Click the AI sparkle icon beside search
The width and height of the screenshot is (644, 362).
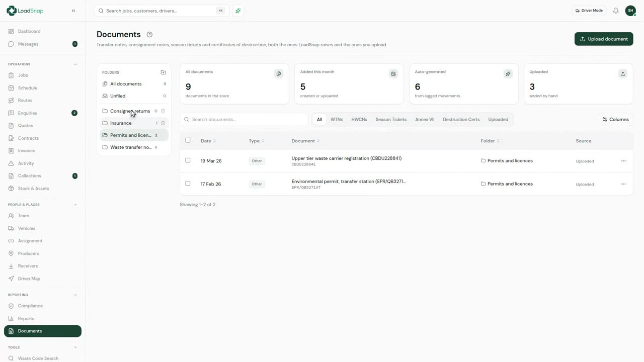point(238,11)
